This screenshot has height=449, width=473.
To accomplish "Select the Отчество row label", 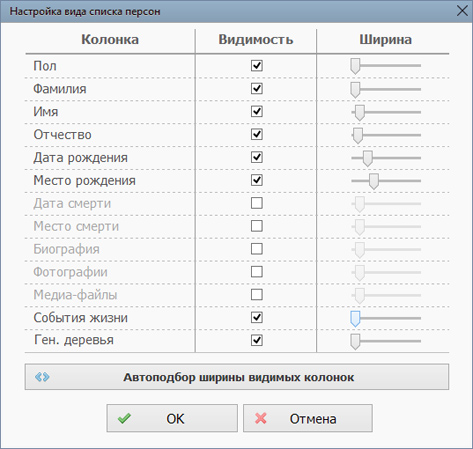I will [x=62, y=135].
